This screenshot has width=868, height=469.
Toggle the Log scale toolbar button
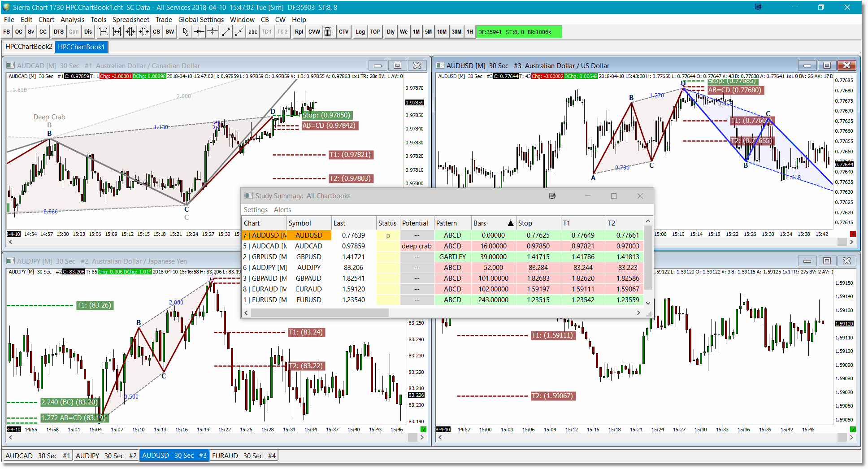pyautogui.click(x=360, y=32)
